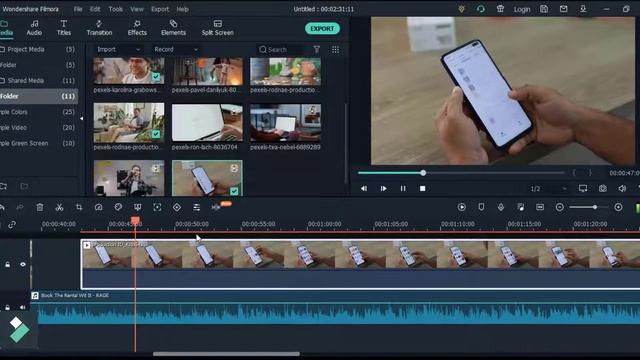Click the timeline zoom out minus

(560, 207)
